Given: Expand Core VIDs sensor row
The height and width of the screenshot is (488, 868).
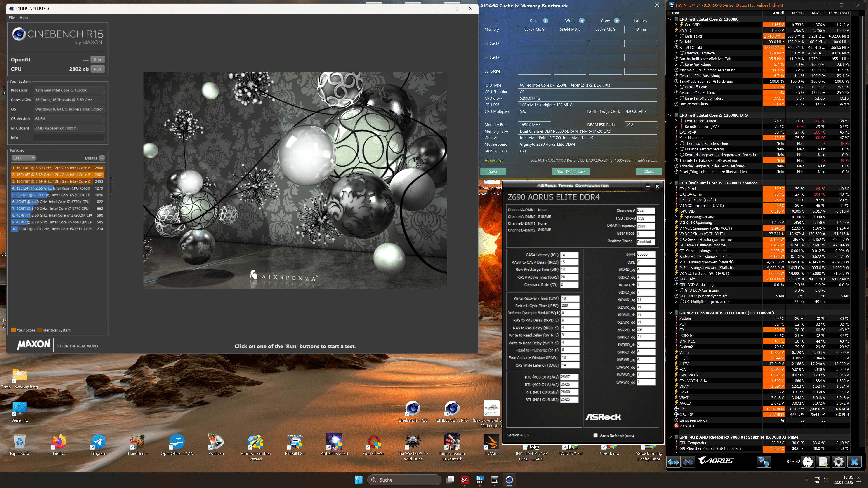Looking at the screenshot, I should (x=676, y=25).
